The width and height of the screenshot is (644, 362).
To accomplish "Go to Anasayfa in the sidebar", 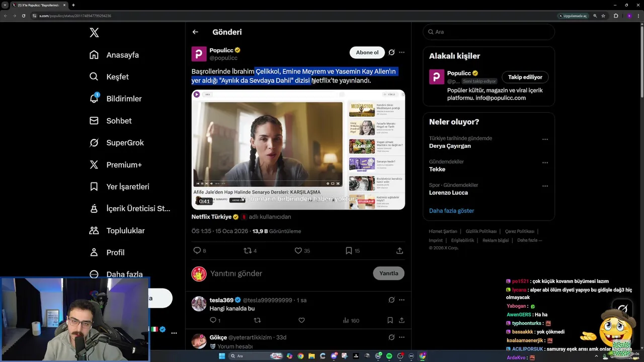I will [114, 55].
